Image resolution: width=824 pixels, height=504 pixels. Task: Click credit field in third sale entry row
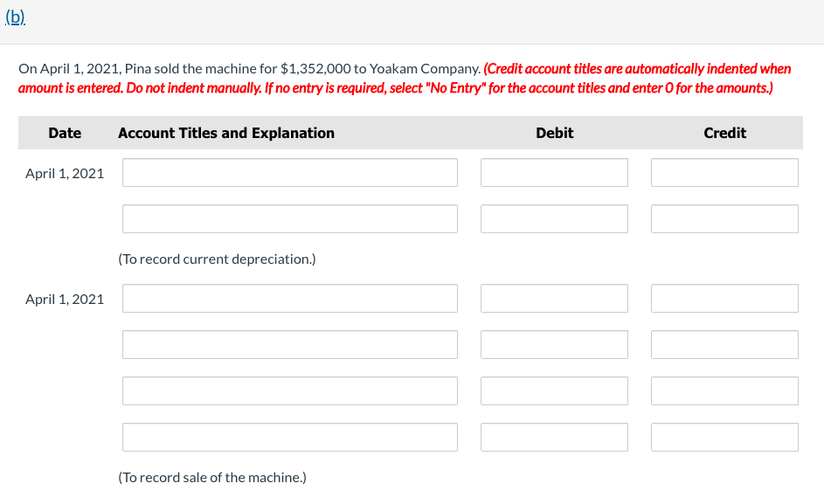[x=724, y=390]
